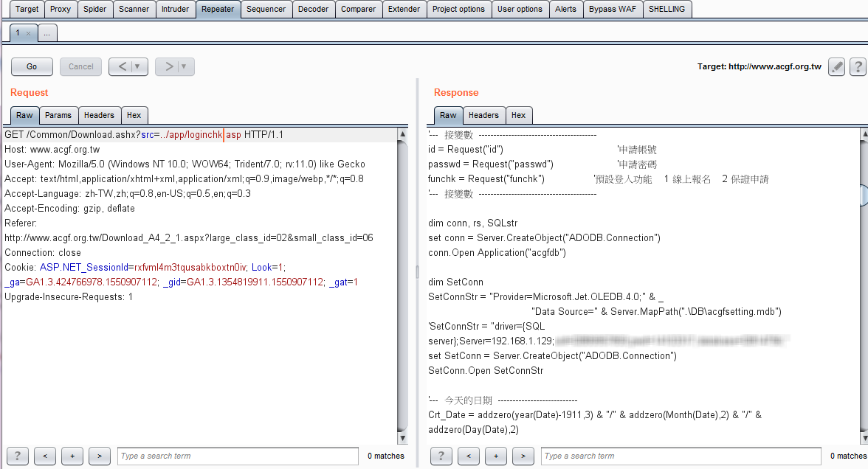This screenshot has width=868, height=469.
Task: Open the Spider tab
Action: (94, 9)
